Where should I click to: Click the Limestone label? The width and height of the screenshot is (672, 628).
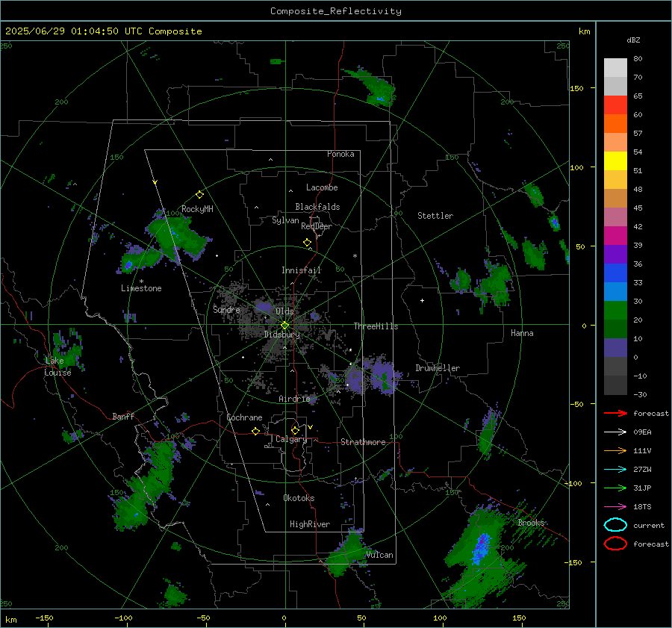click(141, 288)
